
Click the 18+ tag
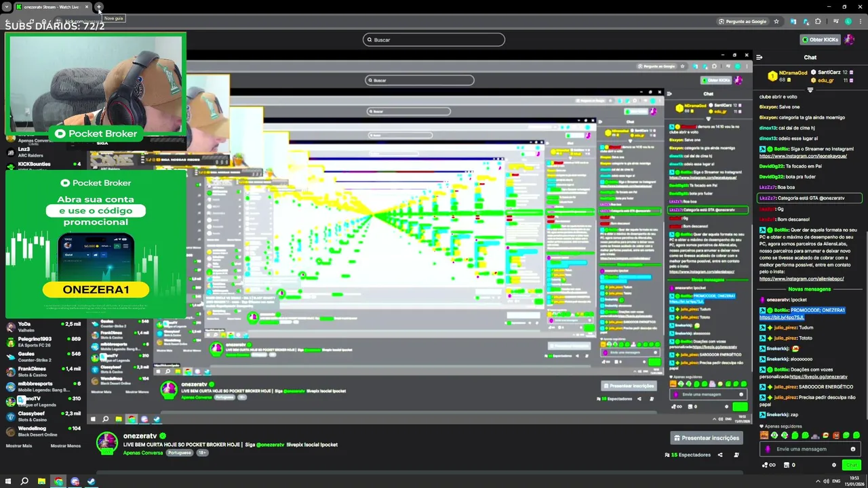(x=202, y=452)
